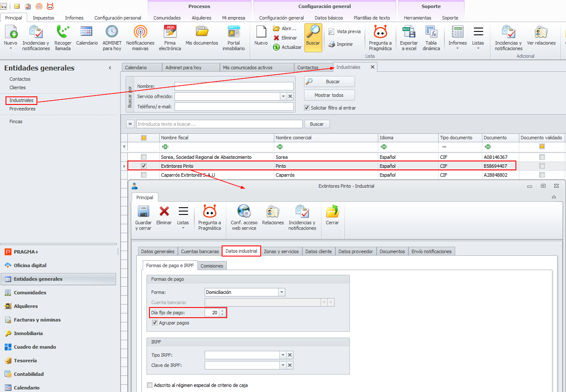The width and height of the screenshot is (566, 392).
Task: Open the Tesorería navigation section
Action: (59, 361)
